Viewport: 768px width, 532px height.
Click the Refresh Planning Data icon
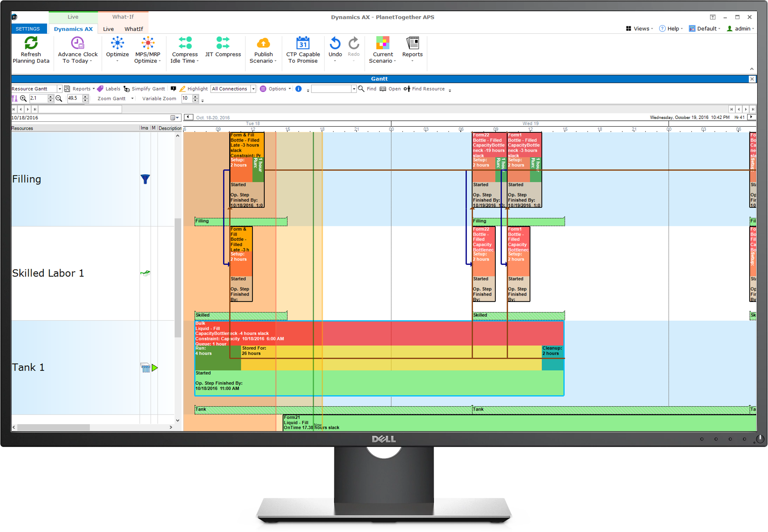[31, 43]
